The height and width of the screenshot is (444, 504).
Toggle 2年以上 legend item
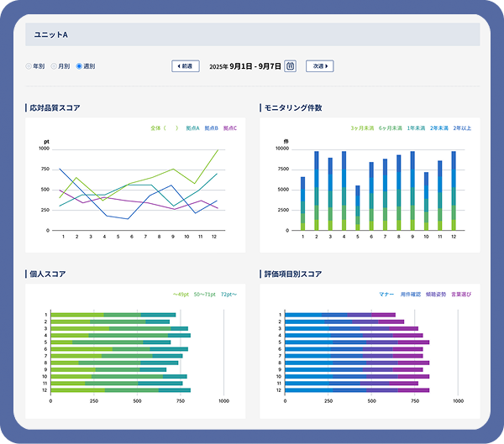pyautogui.click(x=462, y=128)
